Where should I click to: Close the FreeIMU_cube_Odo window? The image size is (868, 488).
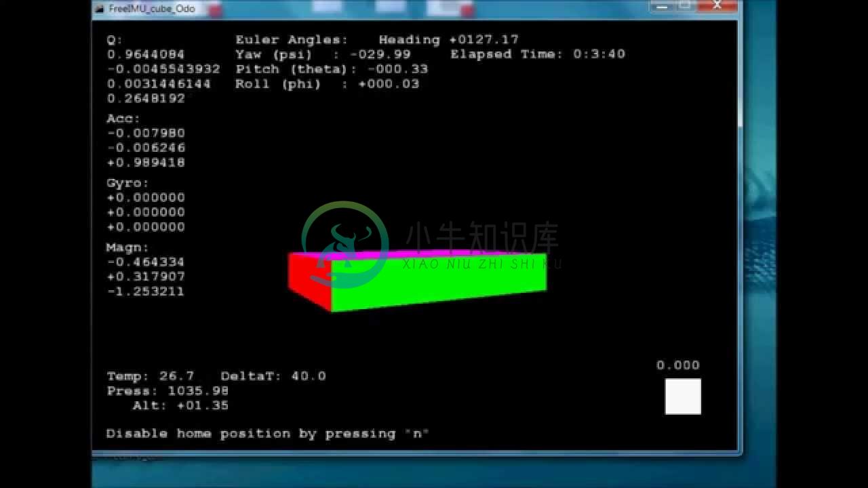[x=717, y=6]
